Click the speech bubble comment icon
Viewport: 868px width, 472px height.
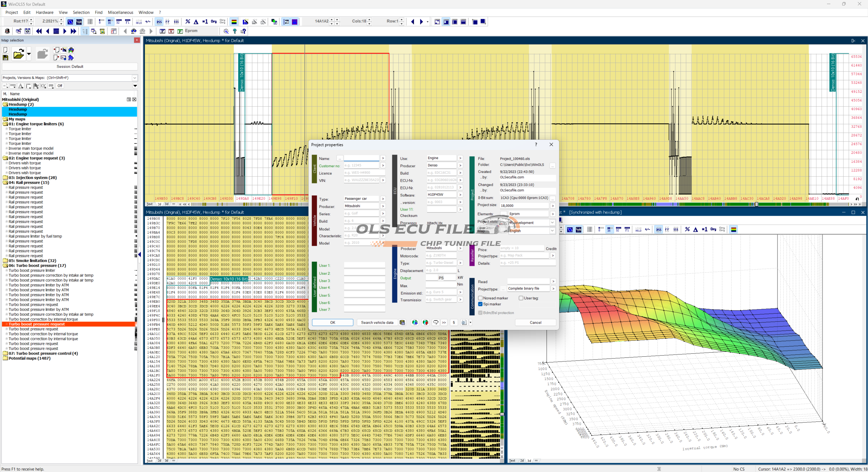click(x=436, y=322)
